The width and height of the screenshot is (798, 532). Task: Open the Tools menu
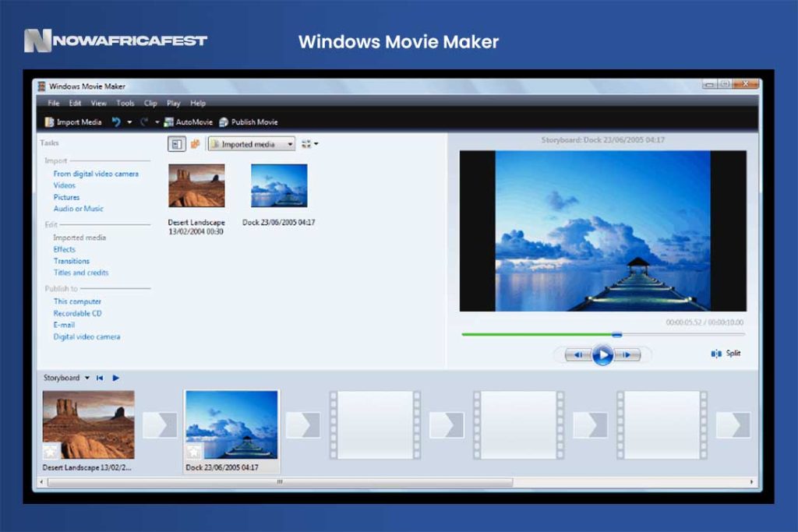tap(125, 104)
